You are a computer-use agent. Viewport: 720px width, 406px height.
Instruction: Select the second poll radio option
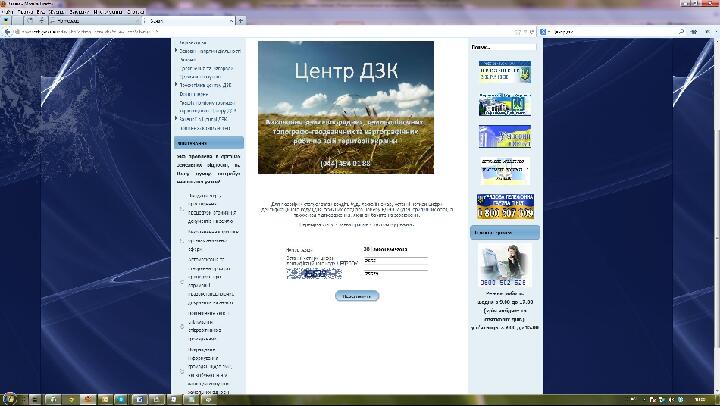[181, 240]
